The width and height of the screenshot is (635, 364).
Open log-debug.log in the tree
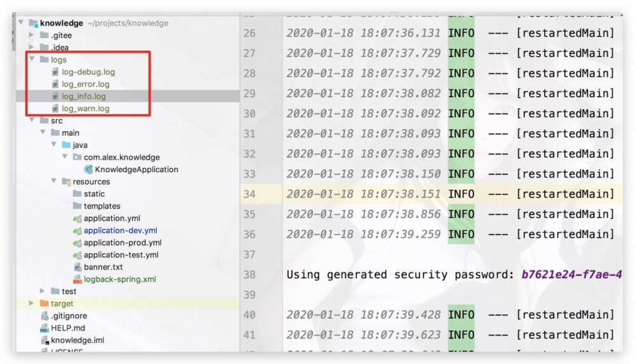88,72
